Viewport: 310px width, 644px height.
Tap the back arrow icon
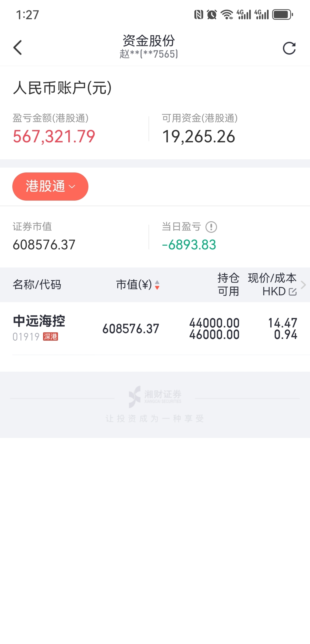point(18,48)
